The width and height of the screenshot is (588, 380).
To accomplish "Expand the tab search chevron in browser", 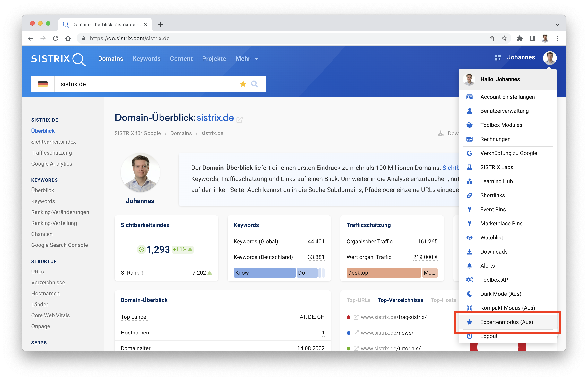I will [x=557, y=25].
